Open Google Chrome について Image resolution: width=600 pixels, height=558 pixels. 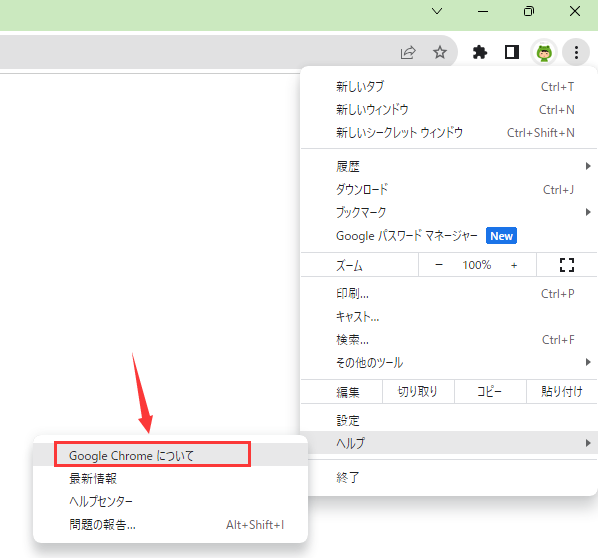(170, 455)
